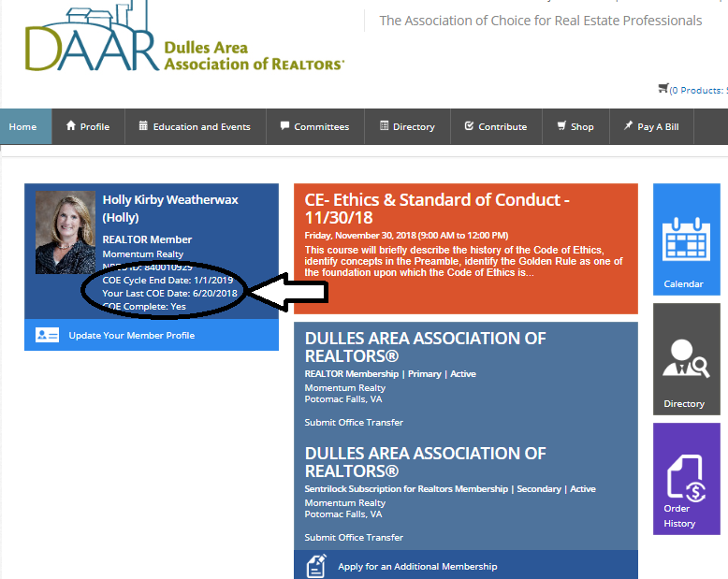Click the Order History tile label

(679, 516)
